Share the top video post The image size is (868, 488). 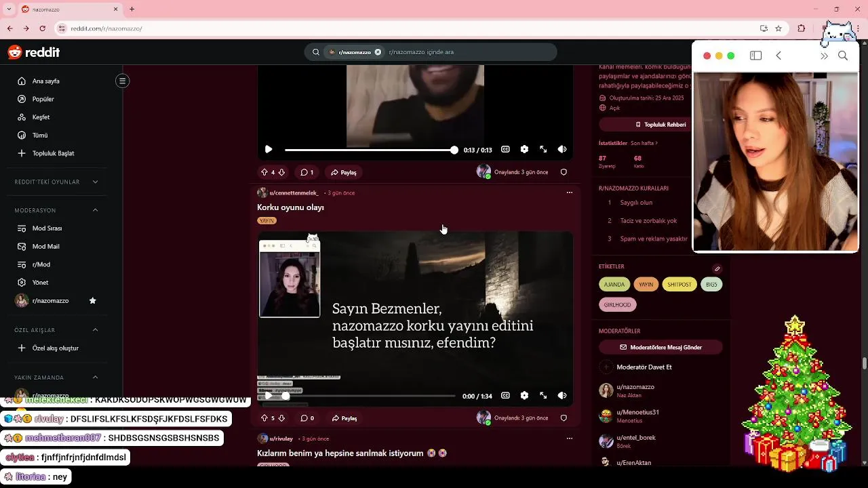344,172
